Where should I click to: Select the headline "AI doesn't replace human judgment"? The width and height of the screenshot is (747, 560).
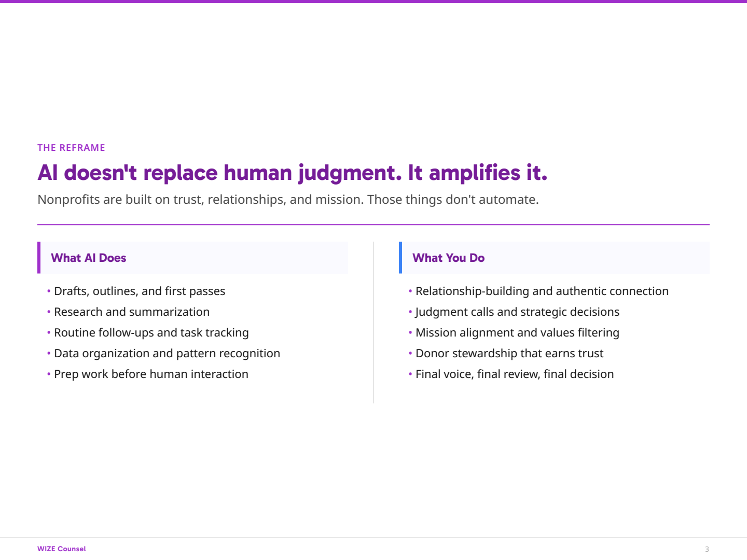click(292, 173)
